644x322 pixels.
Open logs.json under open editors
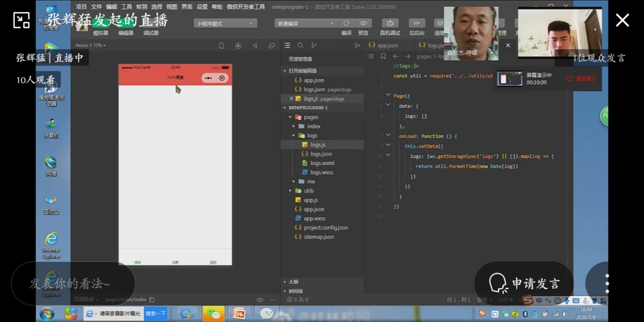tap(322, 89)
